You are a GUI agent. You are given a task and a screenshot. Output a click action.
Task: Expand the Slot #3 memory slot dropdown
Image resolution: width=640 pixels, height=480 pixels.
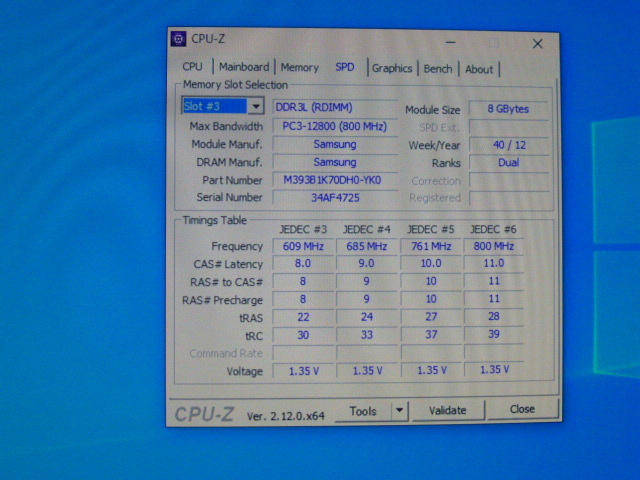(x=256, y=107)
